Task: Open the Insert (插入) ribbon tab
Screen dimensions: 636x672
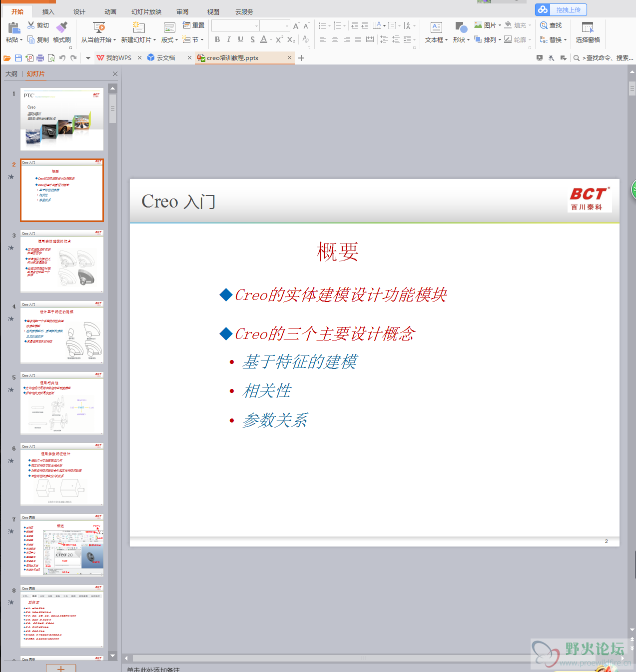Action: tap(48, 11)
